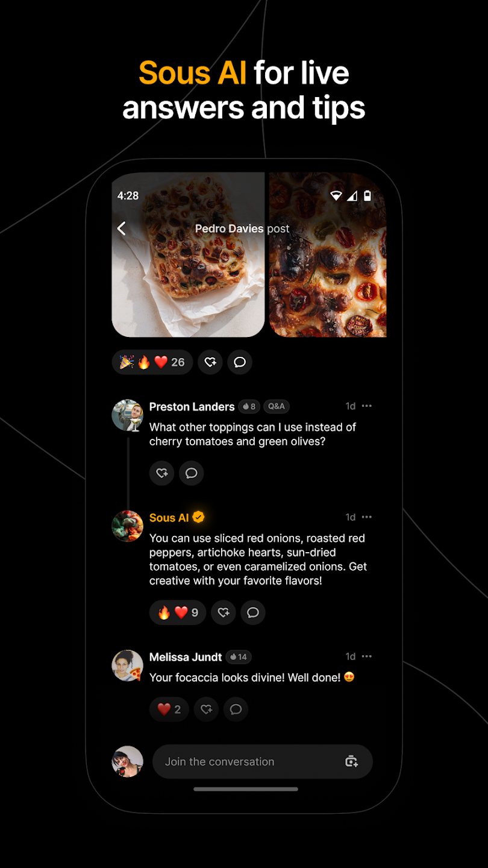Toggle heart reaction on Melissa Jundt comment
The image size is (488, 868).
pyautogui.click(x=169, y=709)
